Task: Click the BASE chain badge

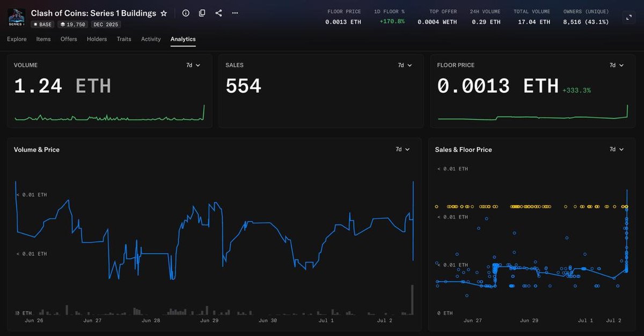Action: (42, 25)
